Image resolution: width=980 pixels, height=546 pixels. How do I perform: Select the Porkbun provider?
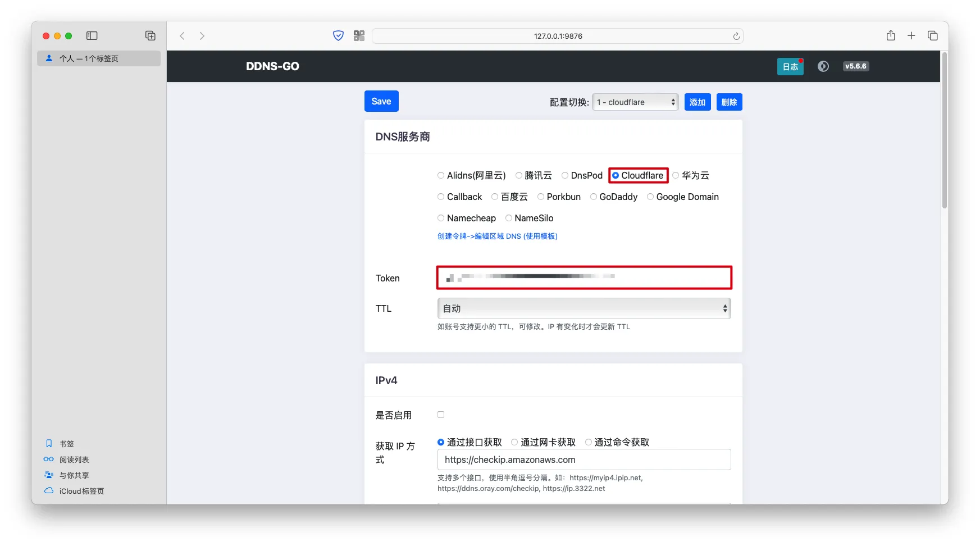(541, 197)
